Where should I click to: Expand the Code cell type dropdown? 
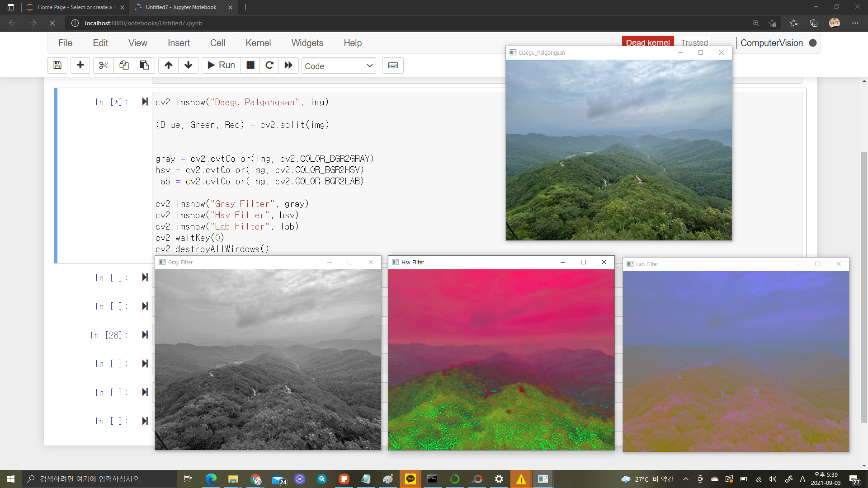click(339, 66)
